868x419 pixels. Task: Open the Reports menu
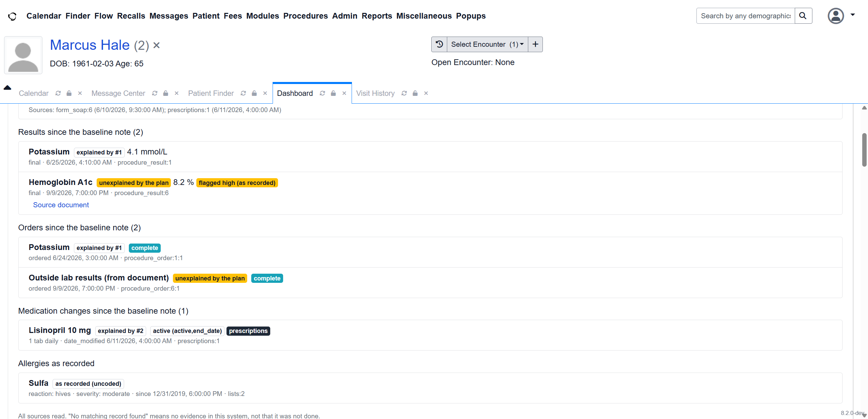pyautogui.click(x=377, y=16)
